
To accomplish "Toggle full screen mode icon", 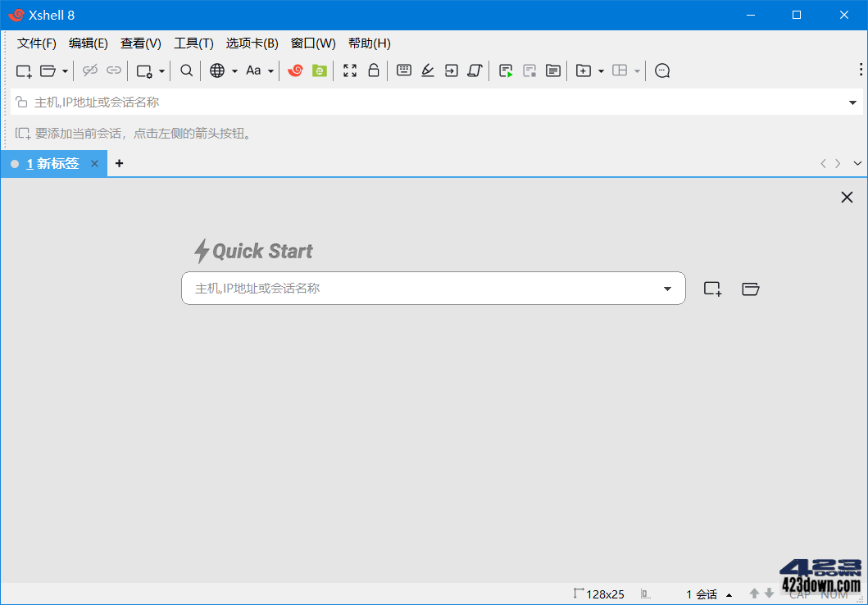I will 348,71.
